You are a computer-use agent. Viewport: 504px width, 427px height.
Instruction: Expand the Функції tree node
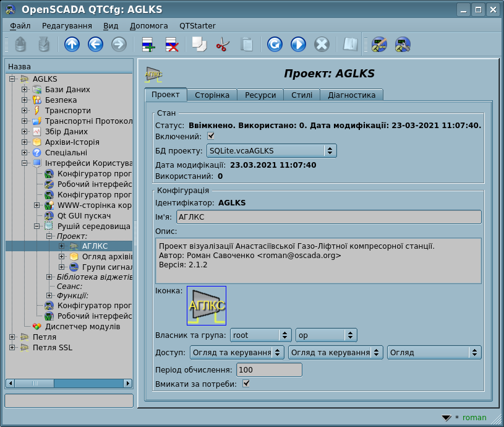pyautogui.click(x=49, y=295)
